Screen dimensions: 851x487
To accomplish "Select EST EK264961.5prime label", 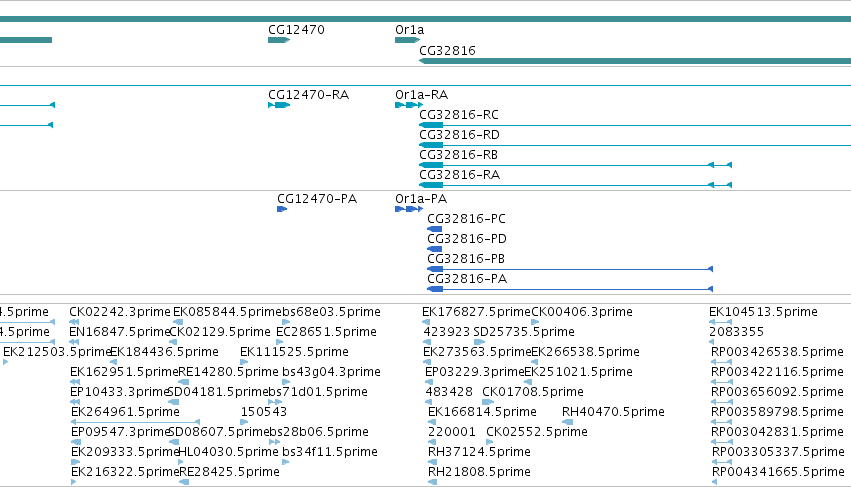I will (x=125, y=412).
